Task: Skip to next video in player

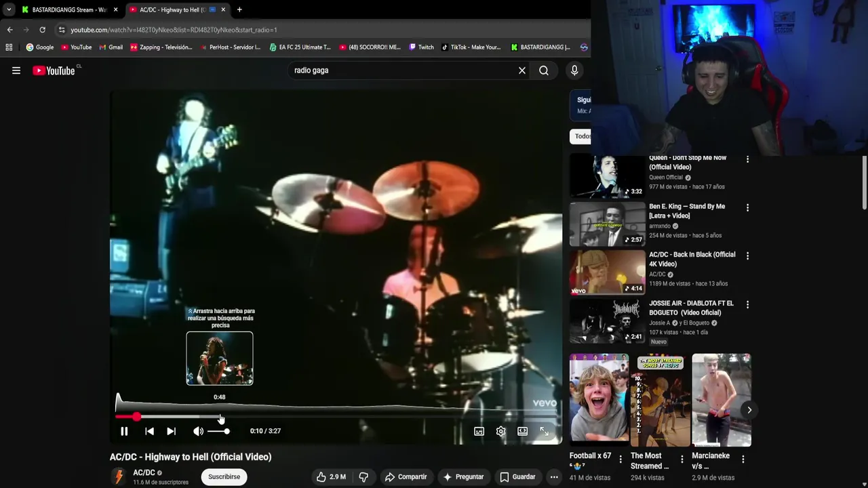Action: click(171, 431)
